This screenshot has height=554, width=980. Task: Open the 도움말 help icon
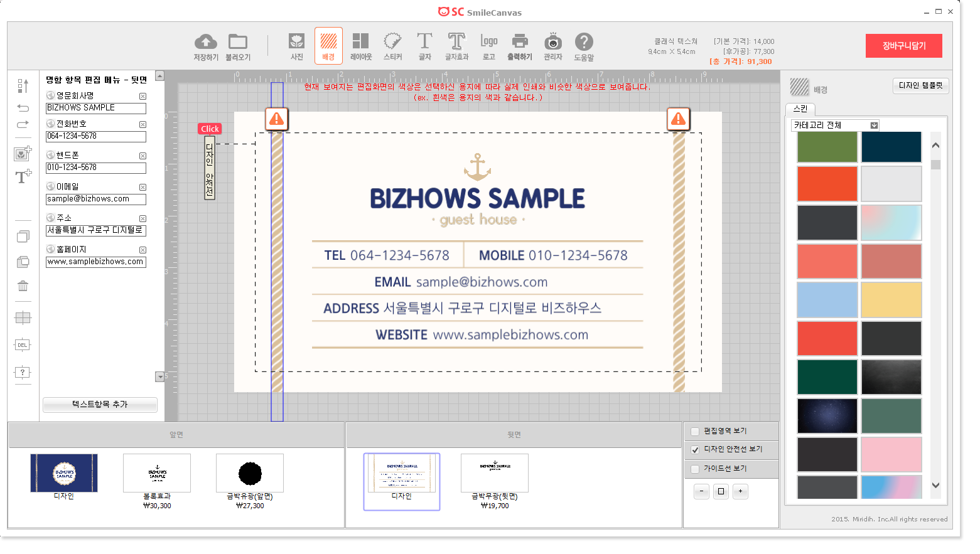tap(584, 42)
